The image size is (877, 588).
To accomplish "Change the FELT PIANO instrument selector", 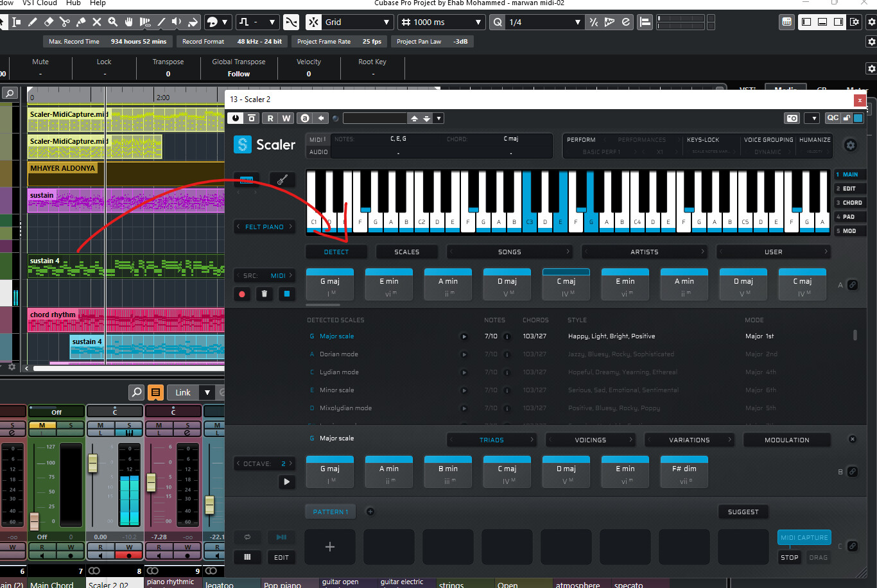I will [x=265, y=227].
